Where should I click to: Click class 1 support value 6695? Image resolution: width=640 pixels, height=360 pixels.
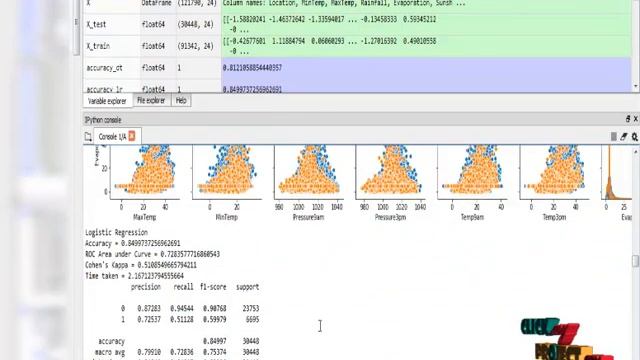click(x=252, y=320)
